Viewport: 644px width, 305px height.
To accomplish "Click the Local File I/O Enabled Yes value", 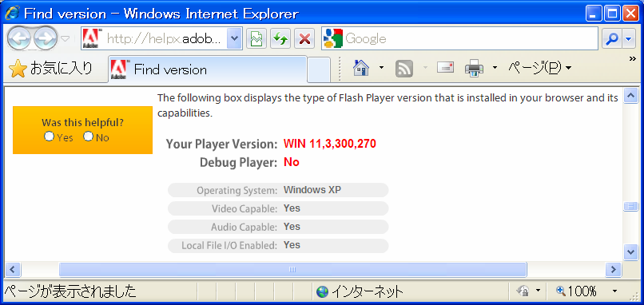I will pos(292,245).
